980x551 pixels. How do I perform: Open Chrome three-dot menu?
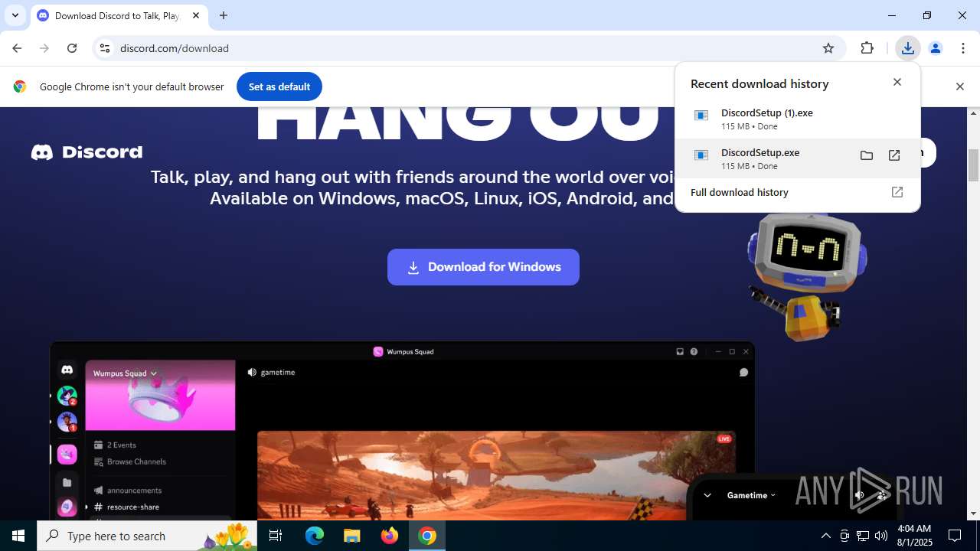coord(963,48)
